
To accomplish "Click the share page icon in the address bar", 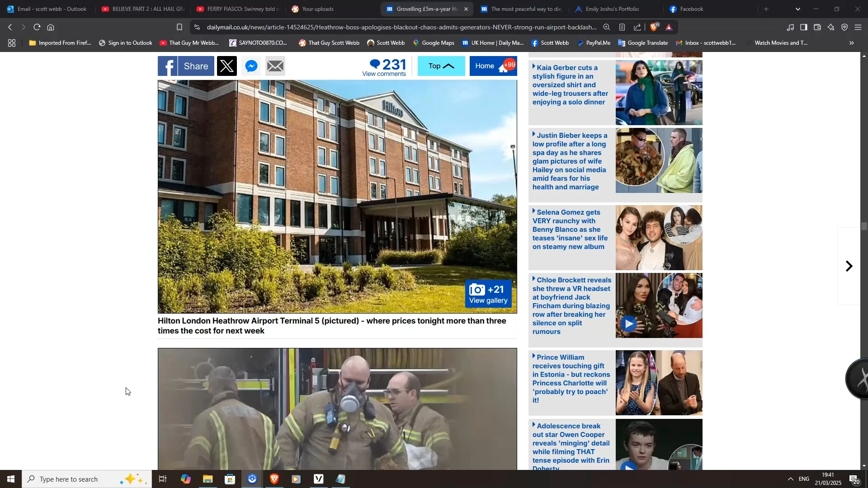I will pyautogui.click(x=637, y=27).
